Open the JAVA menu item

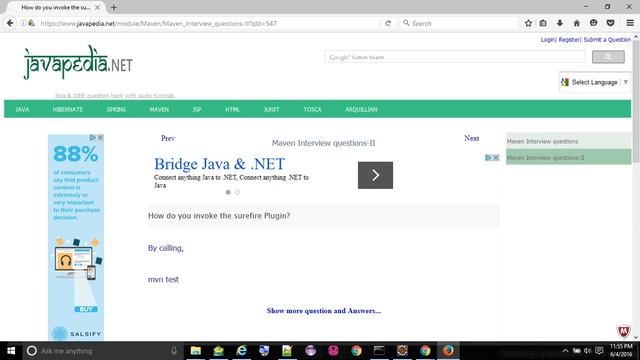point(22,109)
